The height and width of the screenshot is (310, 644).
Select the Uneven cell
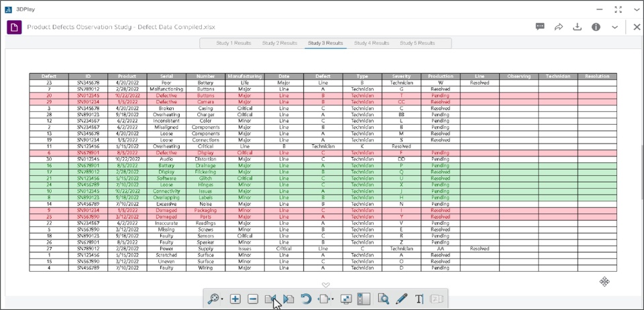point(166,261)
